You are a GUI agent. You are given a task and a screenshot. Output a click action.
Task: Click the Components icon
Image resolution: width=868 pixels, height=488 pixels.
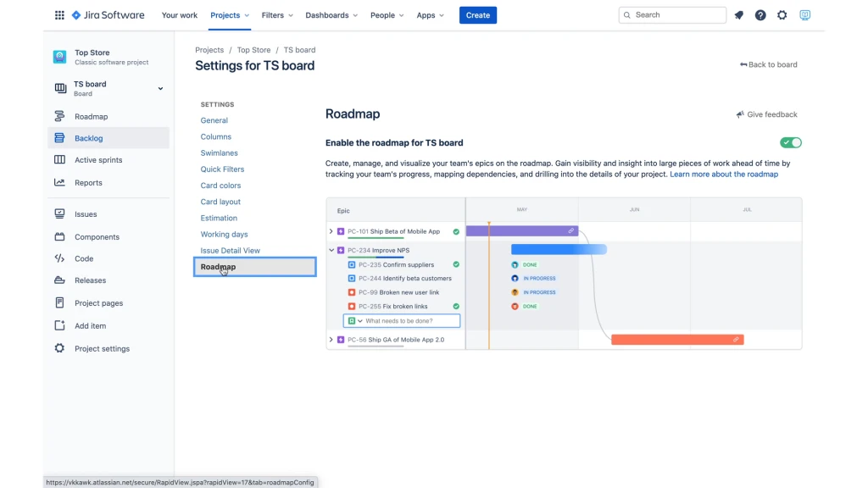pos(59,236)
